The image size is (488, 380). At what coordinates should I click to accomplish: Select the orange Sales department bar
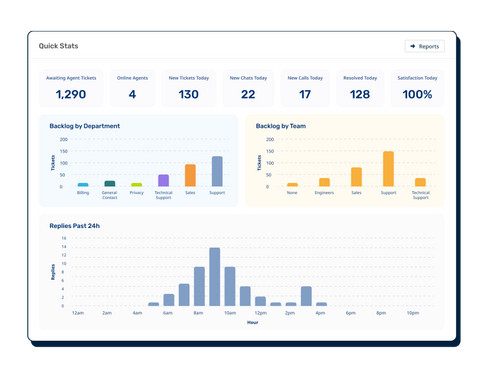[x=190, y=175]
